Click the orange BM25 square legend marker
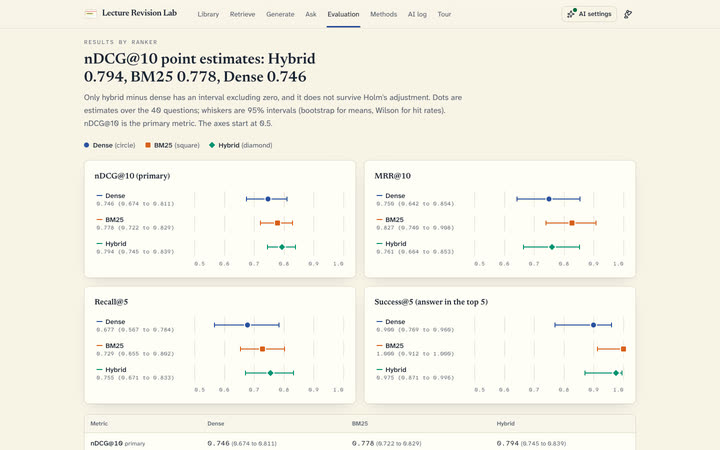This screenshot has width=720, height=450. pyautogui.click(x=148, y=145)
